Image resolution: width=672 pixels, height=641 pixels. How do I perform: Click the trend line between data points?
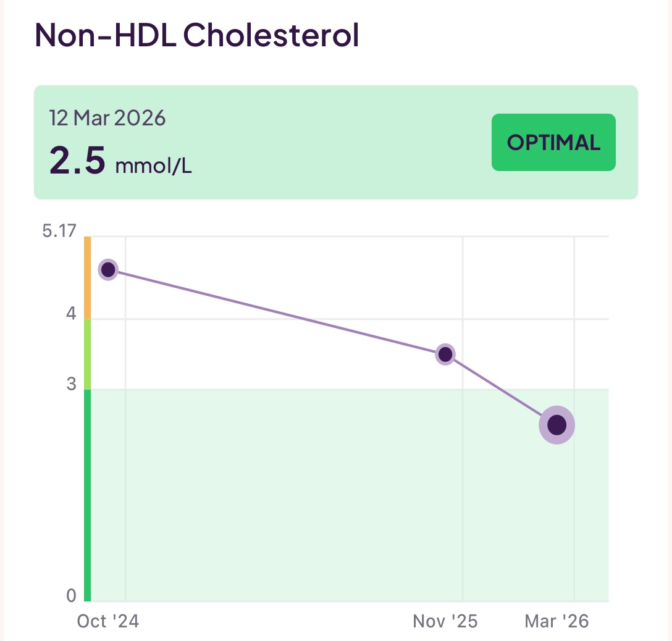coord(278,310)
